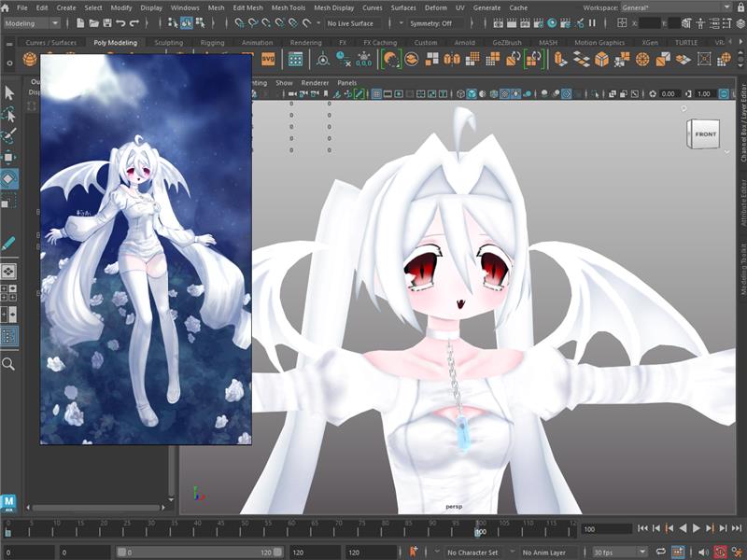Toggle Select by Object Type mode
The width and height of the screenshot is (747, 560).
pos(187,22)
